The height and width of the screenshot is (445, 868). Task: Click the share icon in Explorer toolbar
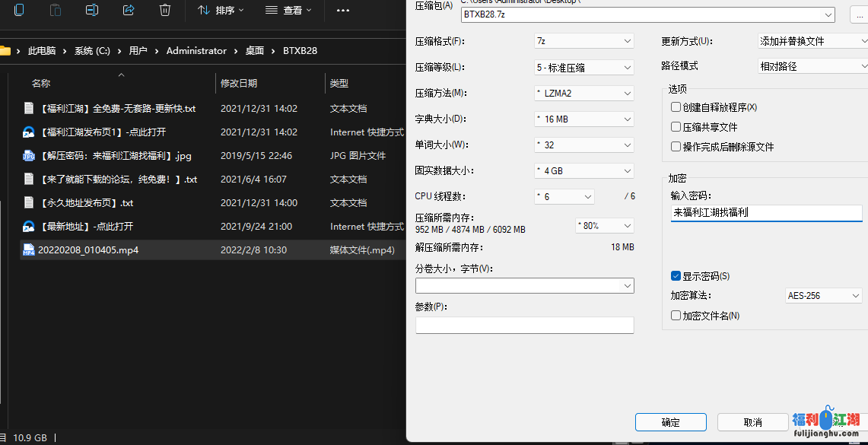128,11
